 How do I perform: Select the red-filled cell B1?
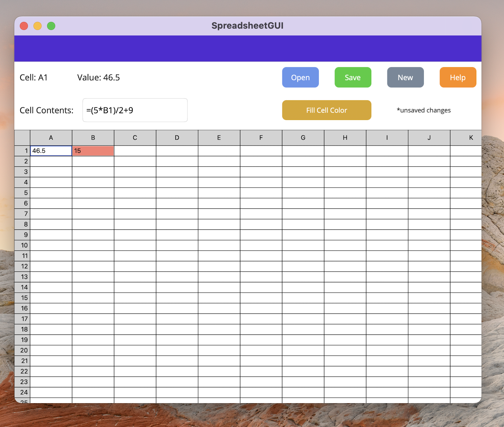tap(93, 151)
